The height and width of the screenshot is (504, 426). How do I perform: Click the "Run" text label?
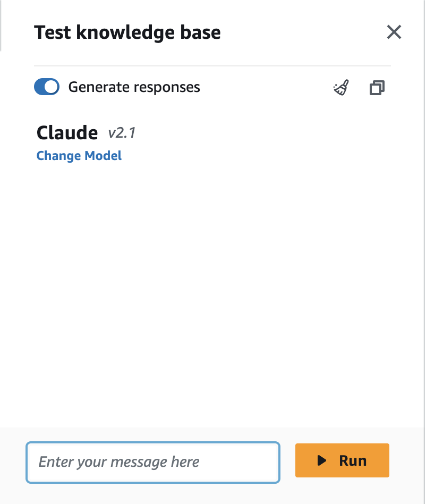[x=353, y=460]
